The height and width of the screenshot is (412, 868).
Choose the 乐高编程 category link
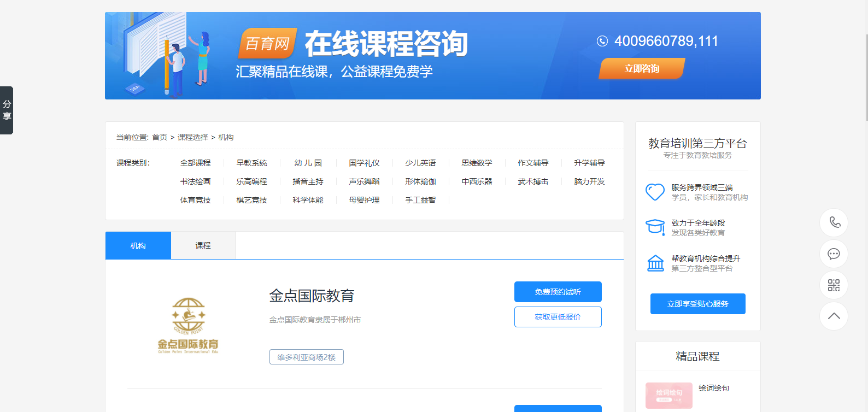[x=251, y=181]
